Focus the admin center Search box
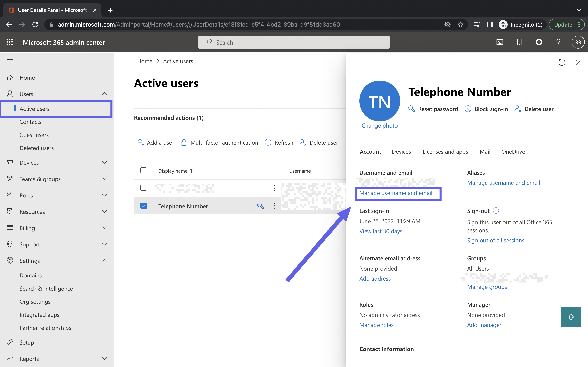 294,42
